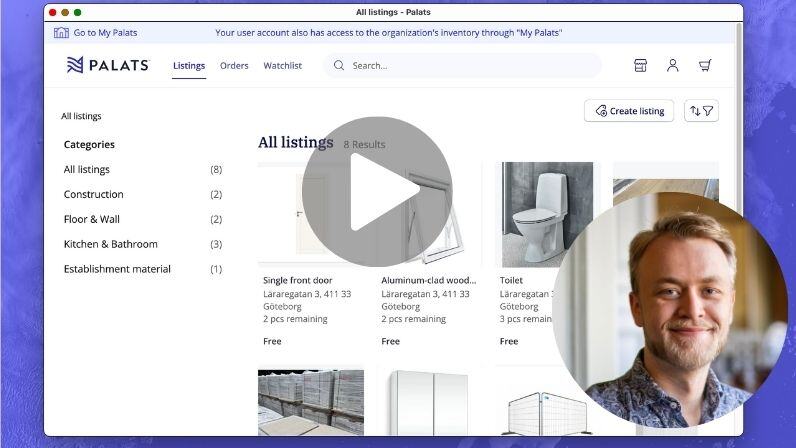Viewport: 796px width, 448px height.
Task: Open the Aluminum-clad wood listing title
Action: pyautogui.click(x=428, y=280)
